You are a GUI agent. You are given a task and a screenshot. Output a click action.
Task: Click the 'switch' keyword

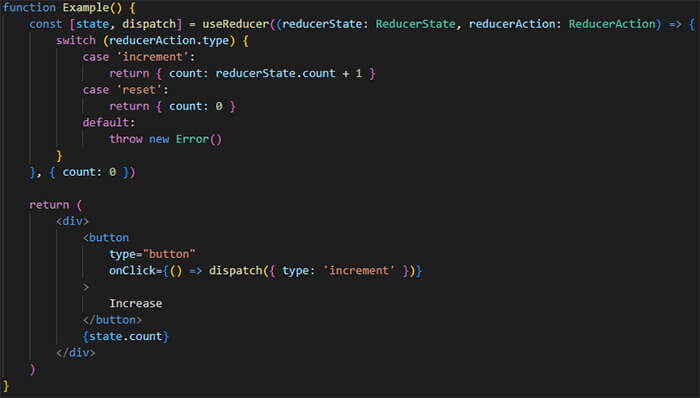pyautogui.click(x=75, y=41)
